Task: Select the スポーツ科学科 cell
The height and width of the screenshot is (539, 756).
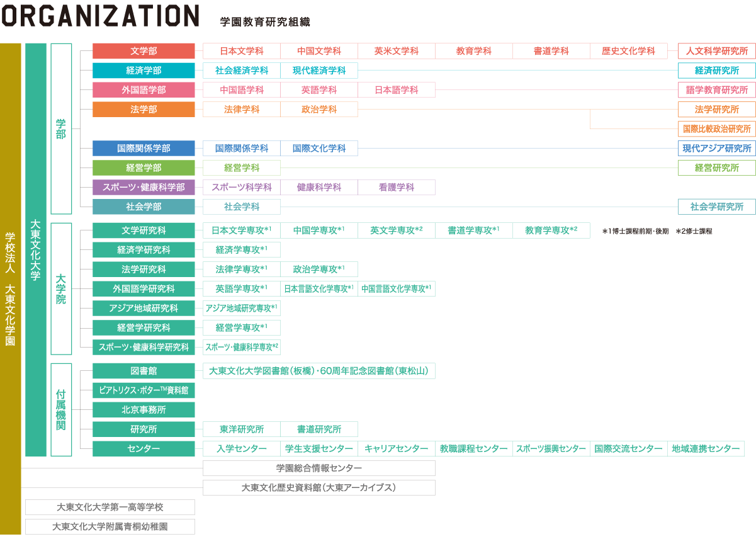Action: pos(242,188)
